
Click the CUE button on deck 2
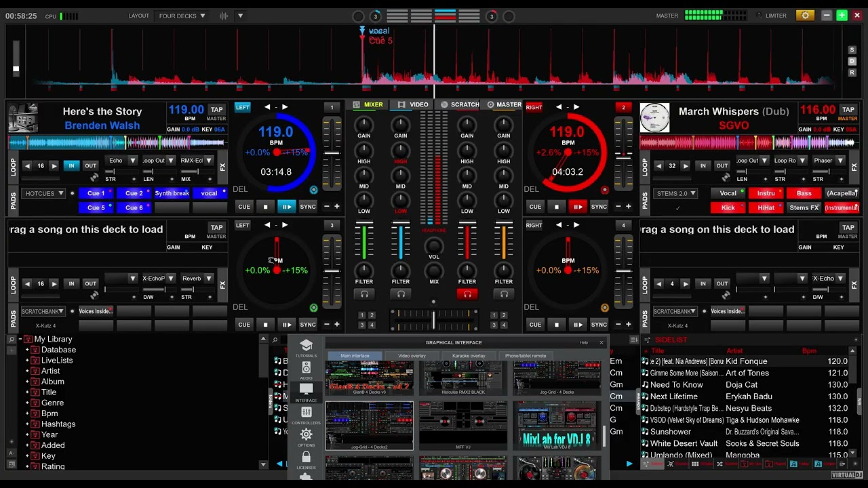click(x=535, y=207)
